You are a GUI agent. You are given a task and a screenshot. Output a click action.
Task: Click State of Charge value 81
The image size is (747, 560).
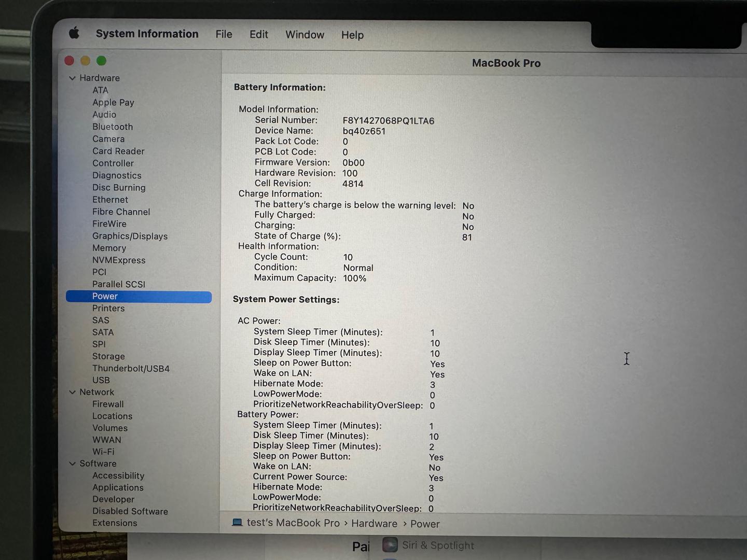467,237
